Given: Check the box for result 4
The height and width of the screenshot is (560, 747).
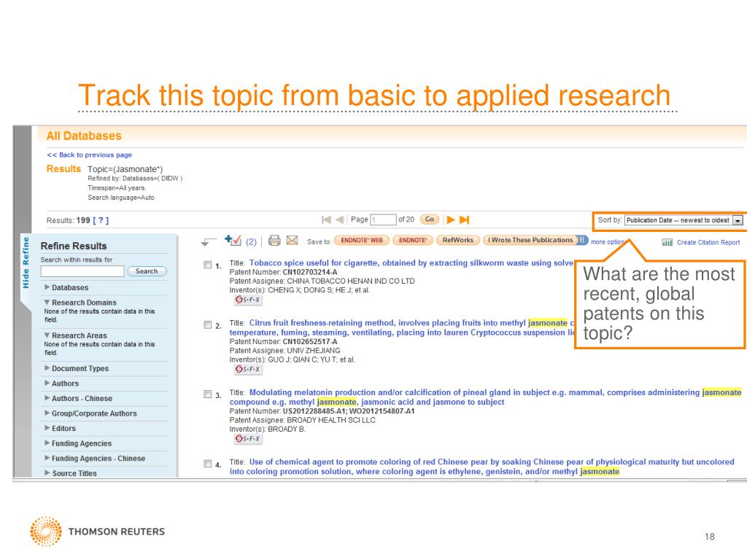Looking at the screenshot, I should point(208,464).
